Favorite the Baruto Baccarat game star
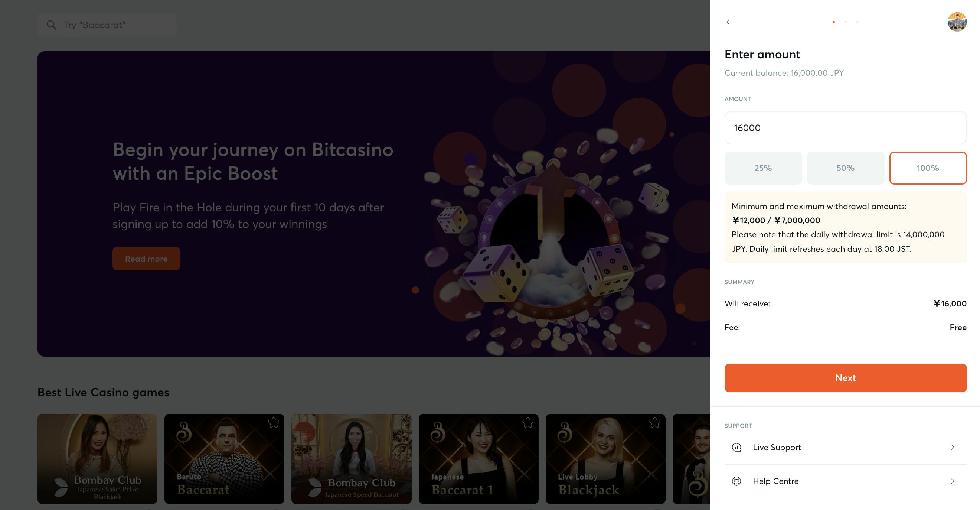This screenshot has width=980, height=510. click(273, 422)
